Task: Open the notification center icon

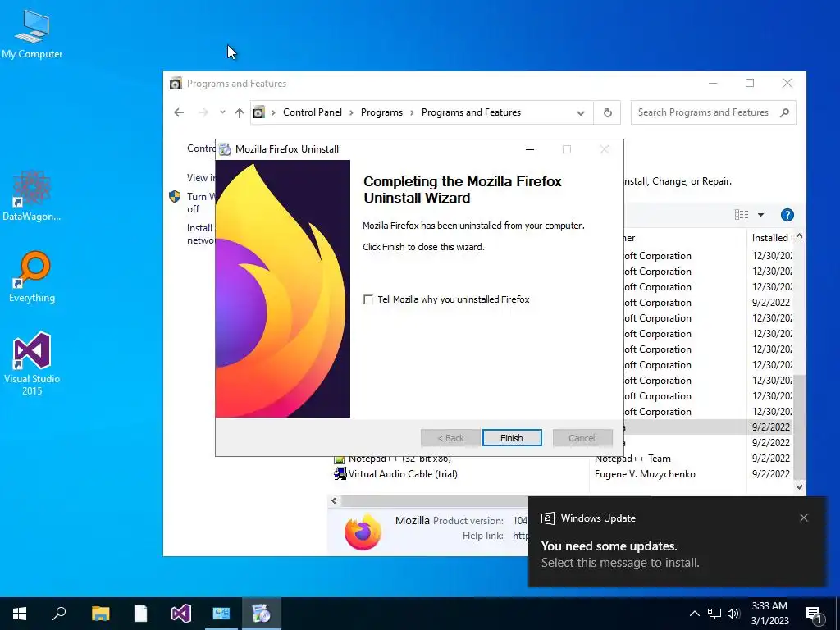Action: pyautogui.click(x=815, y=614)
